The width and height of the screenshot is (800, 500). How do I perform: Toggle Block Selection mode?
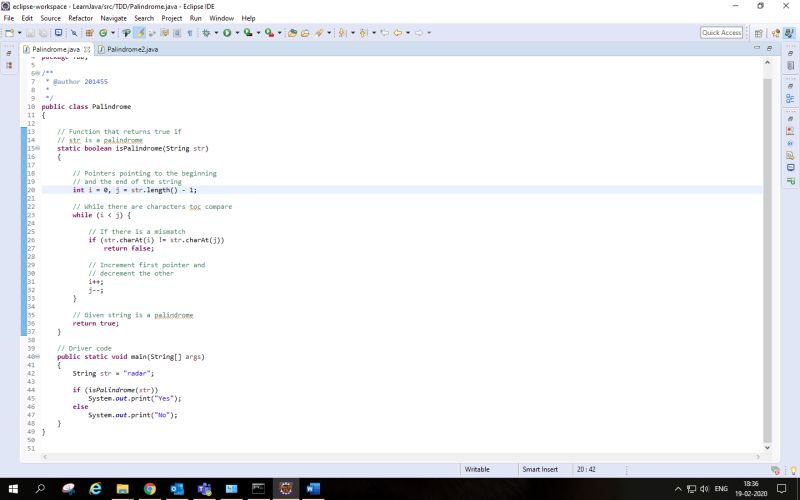177,33
